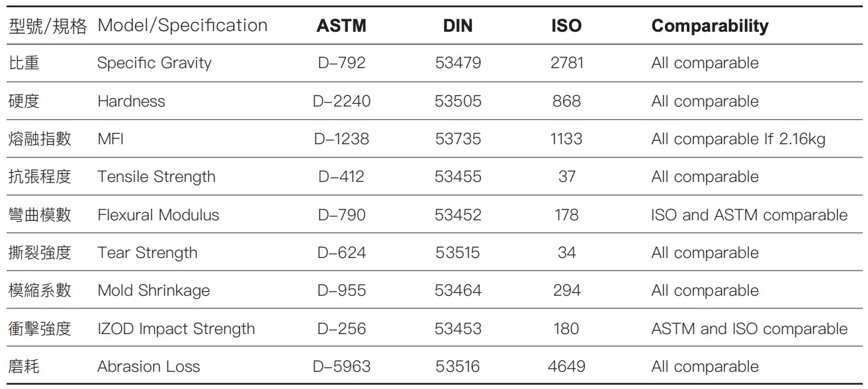Click the ASTM column header
Viewport: 868px width, 389px height.
(341, 26)
